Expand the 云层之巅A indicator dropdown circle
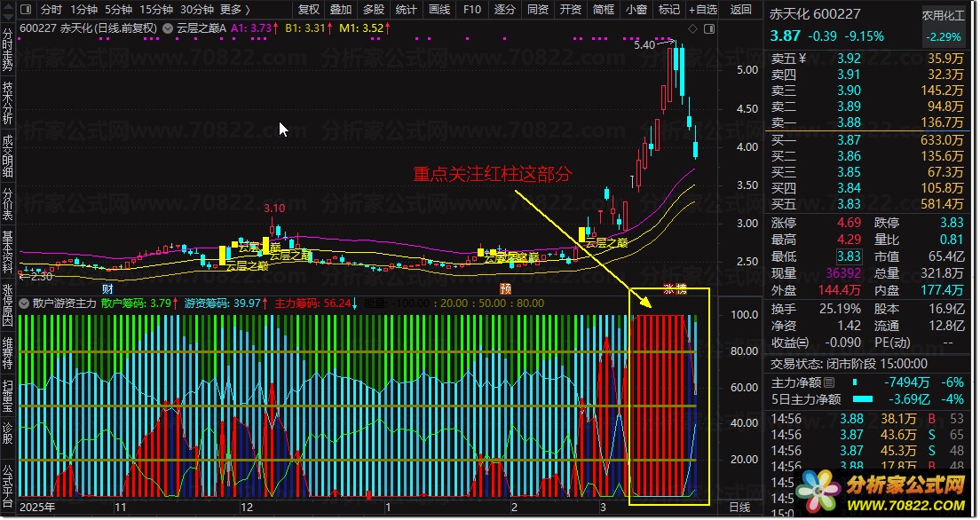 (168, 28)
